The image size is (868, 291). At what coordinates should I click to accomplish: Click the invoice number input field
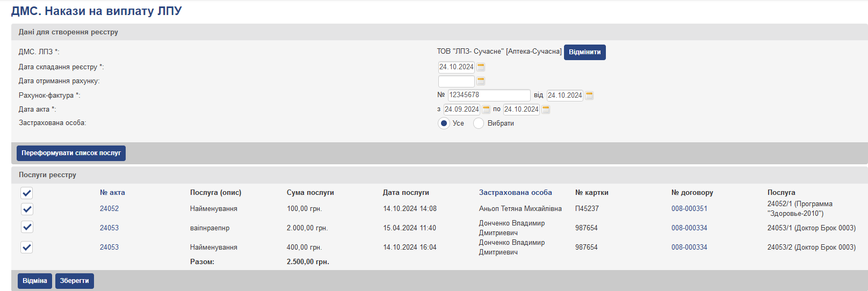pos(489,95)
